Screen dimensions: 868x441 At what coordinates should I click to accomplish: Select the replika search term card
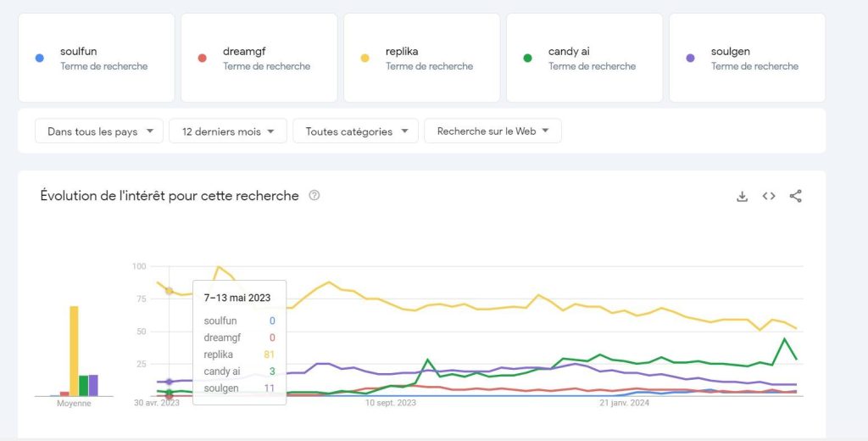pos(422,58)
